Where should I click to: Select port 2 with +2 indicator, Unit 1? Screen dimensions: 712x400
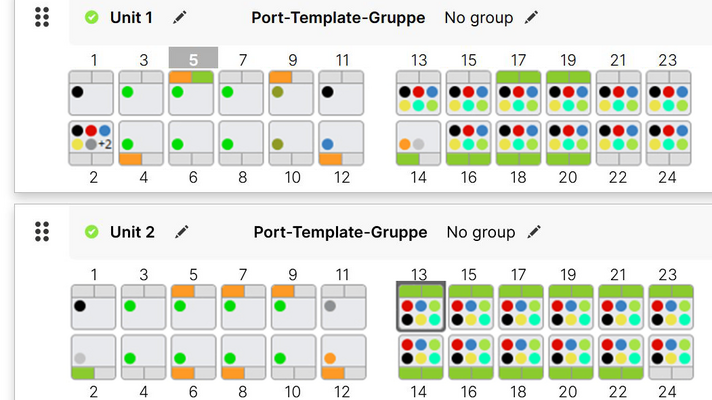[91, 143]
